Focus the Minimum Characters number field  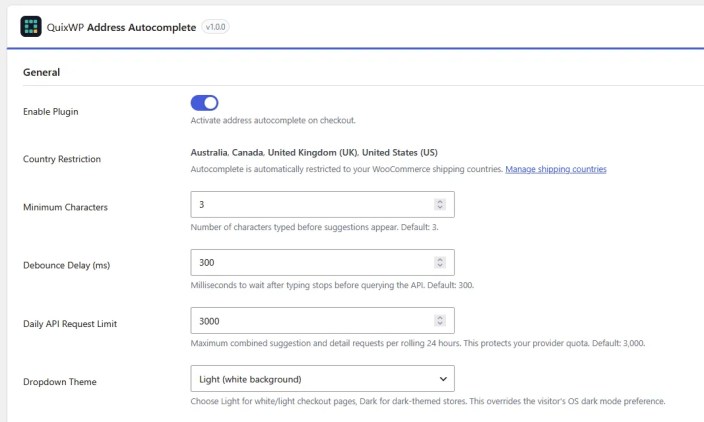[322, 204]
